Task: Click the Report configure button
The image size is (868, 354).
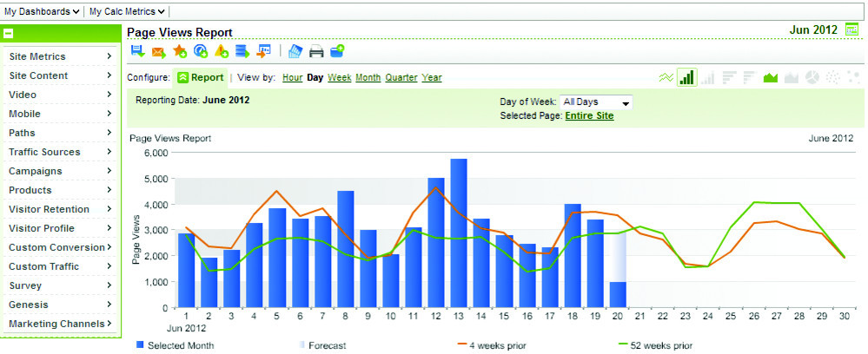Action: (x=201, y=77)
